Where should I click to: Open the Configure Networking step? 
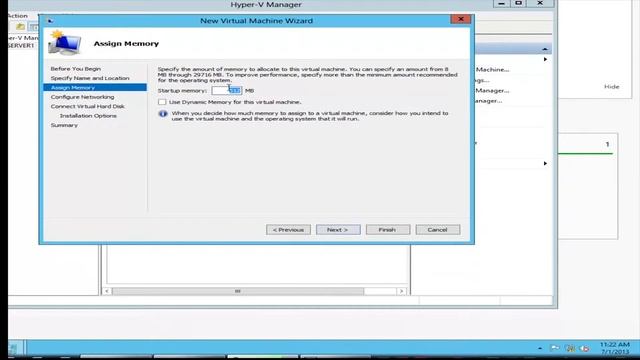(x=82, y=97)
